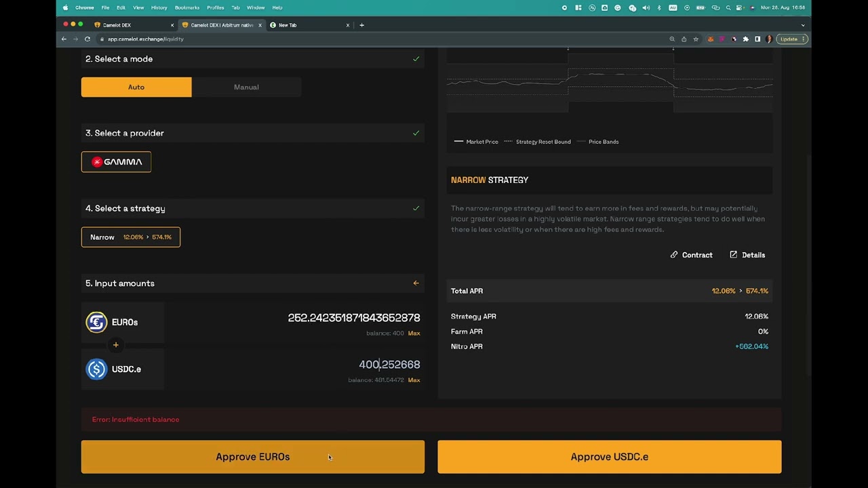Click the Approve EUROs button
Viewport: 868px width, 488px height.
point(253,457)
